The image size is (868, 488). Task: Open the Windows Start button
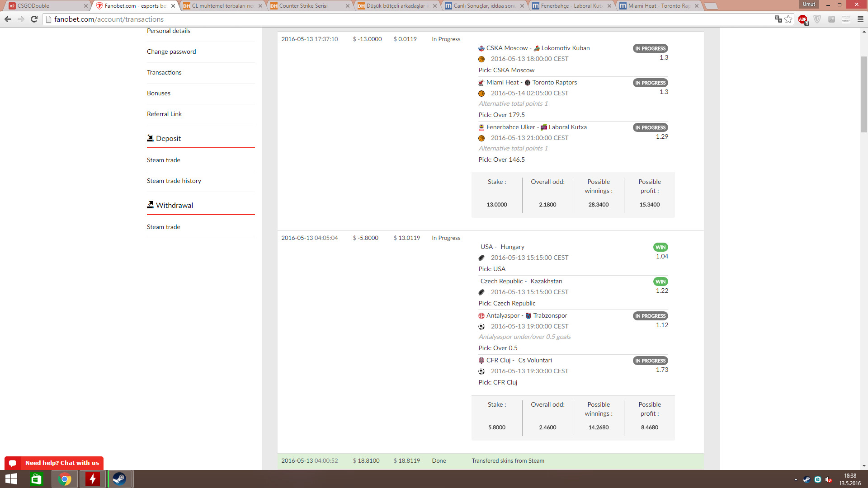(x=11, y=479)
